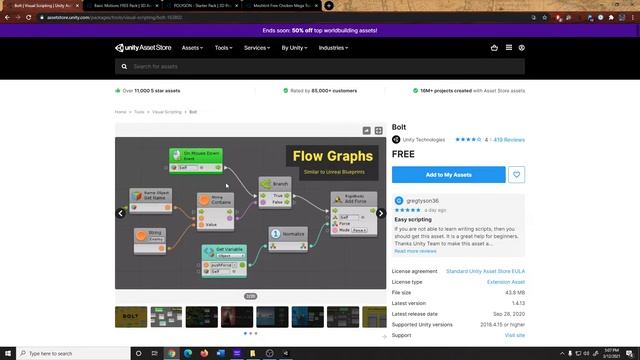Click the Extension Asset license type link
The image size is (640, 360).
[506, 282]
